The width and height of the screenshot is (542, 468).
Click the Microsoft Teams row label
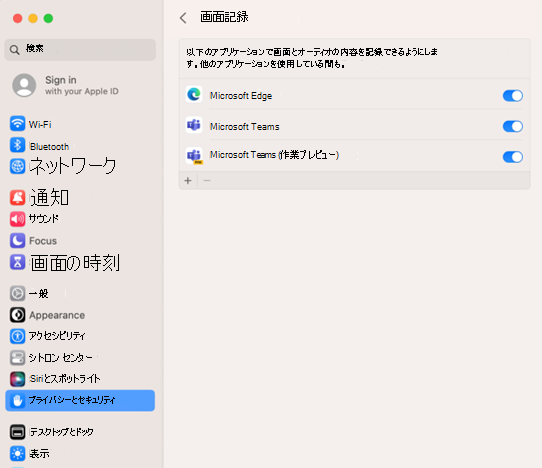click(244, 127)
